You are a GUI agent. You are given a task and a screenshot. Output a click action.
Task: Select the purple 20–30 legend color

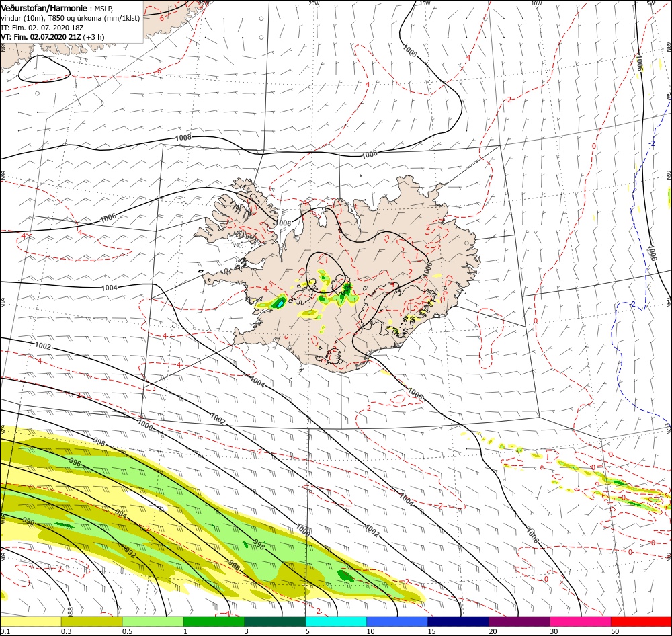point(519,621)
